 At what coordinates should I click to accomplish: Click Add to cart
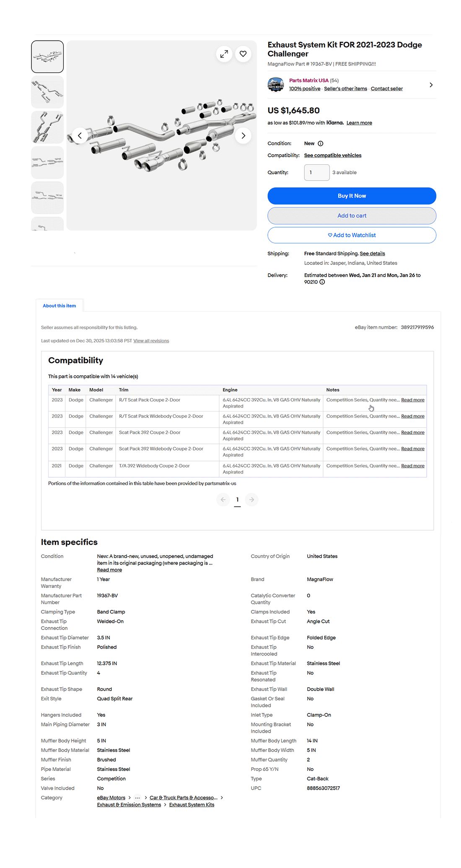352,216
